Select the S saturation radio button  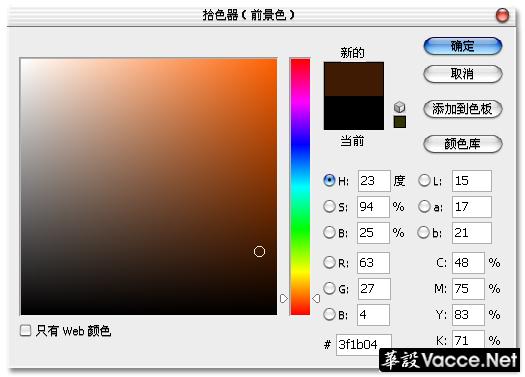(329, 206)
